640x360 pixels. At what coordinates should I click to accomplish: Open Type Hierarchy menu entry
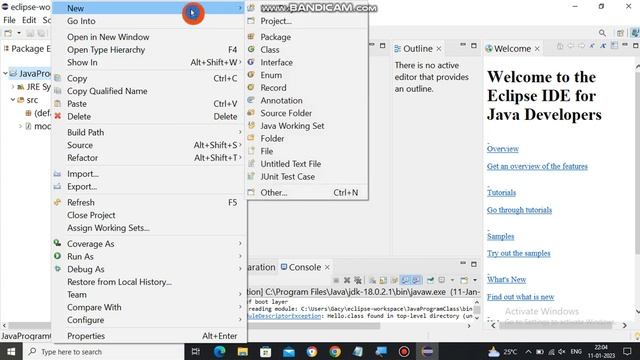pyautogui.click(x=149, y=49)
